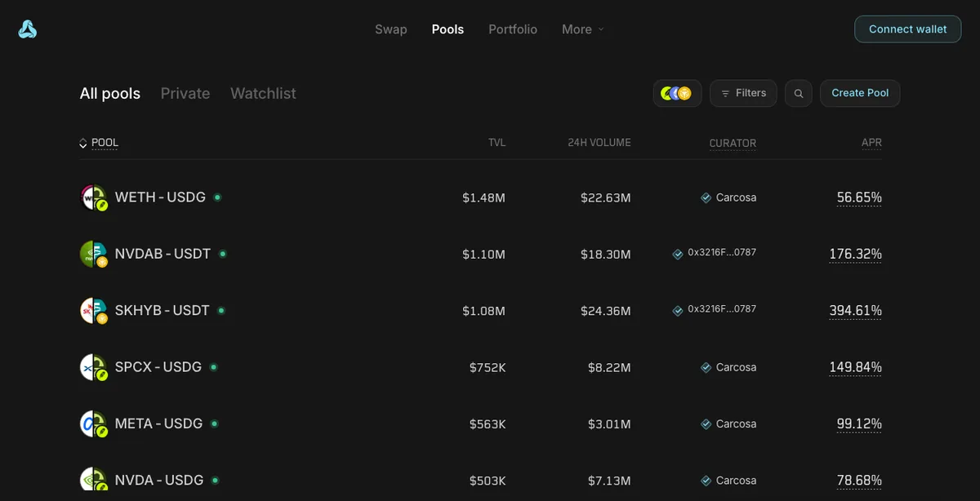Click the SKHYB - USDT pool token icon
Viewport: 980px width, 501px height.
click(94, 311)
